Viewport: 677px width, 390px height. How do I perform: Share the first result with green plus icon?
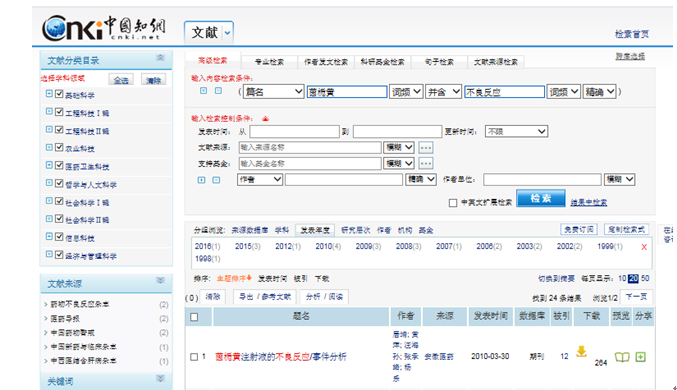[x=641, y=357]
